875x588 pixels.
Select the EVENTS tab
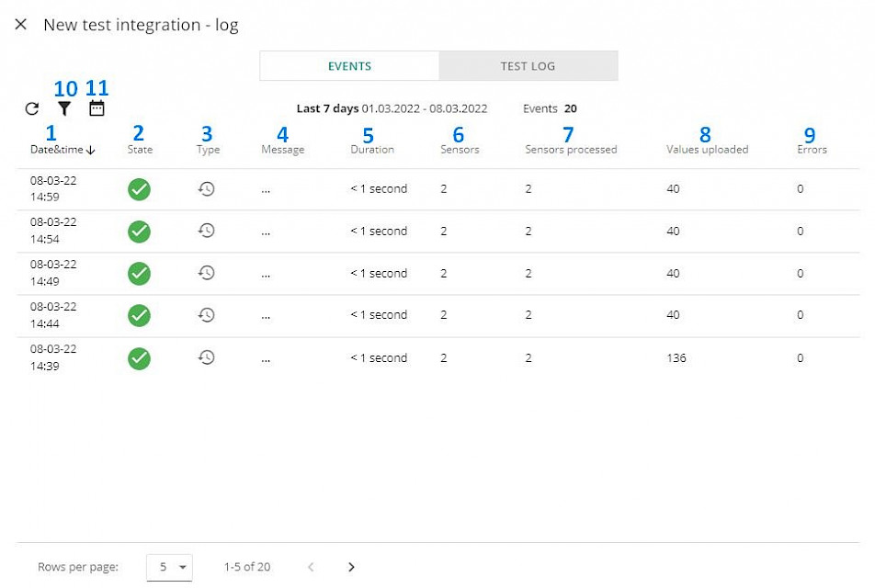349,66
